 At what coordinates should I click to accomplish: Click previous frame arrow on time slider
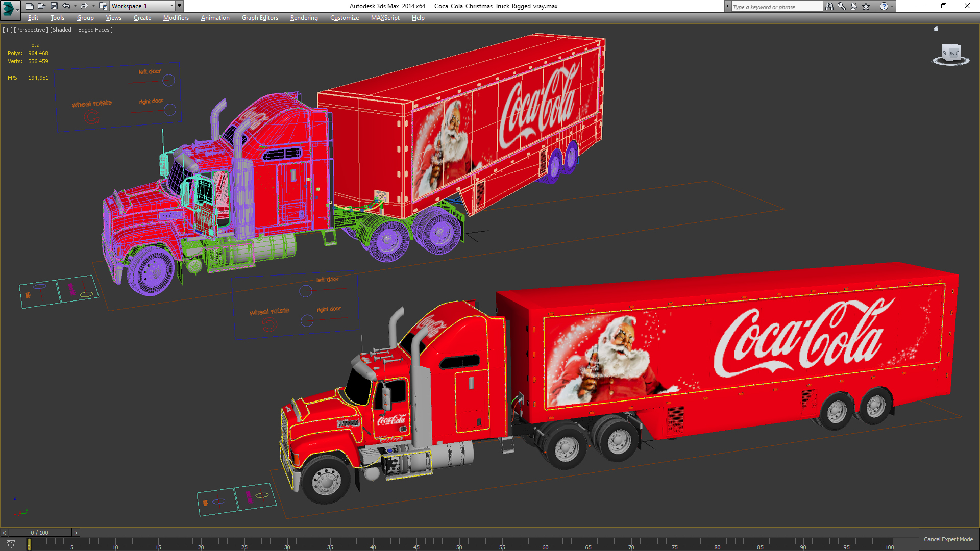pos(4,533)
